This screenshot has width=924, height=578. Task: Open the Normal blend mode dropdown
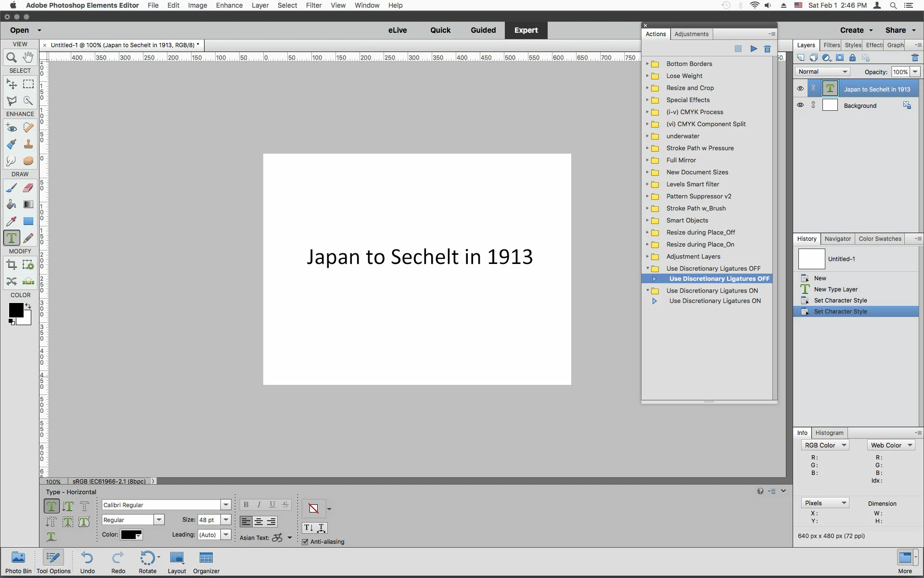(x=822, y=72)
